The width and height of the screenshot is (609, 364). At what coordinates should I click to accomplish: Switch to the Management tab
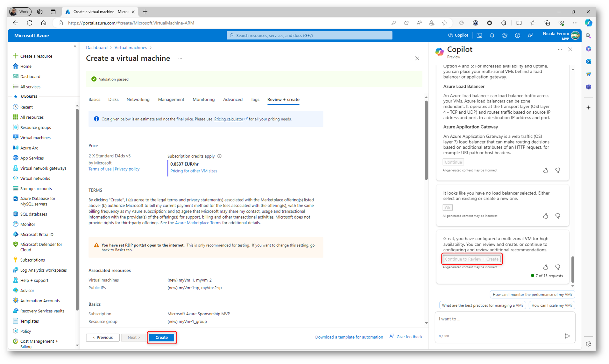tap(171, 100)
